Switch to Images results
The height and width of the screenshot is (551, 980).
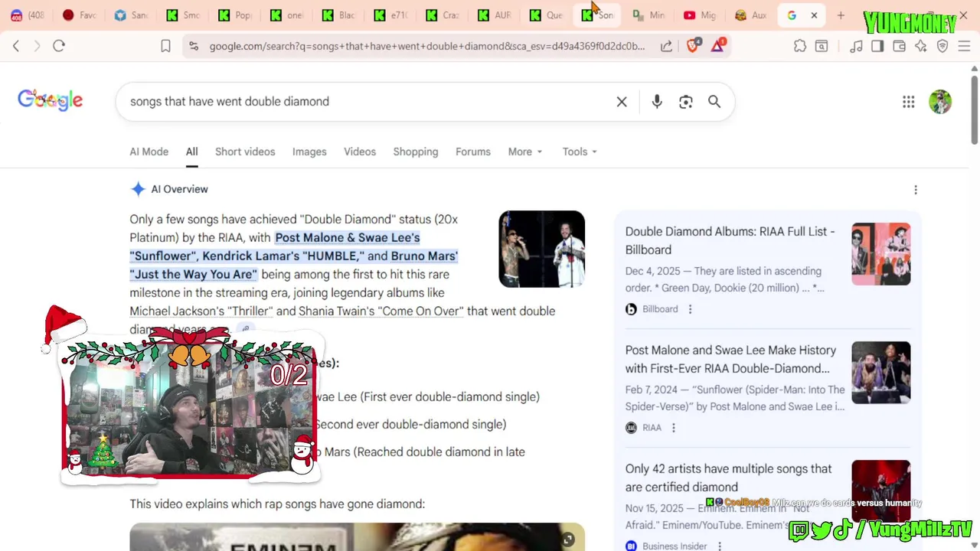(x=309, y=152)
